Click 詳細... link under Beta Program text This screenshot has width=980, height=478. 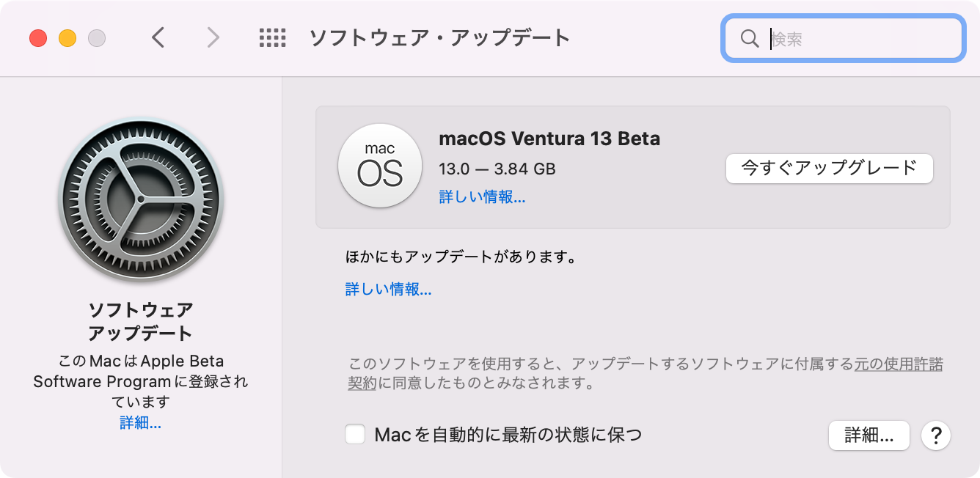pyautogui.click(x=141, y=422)
